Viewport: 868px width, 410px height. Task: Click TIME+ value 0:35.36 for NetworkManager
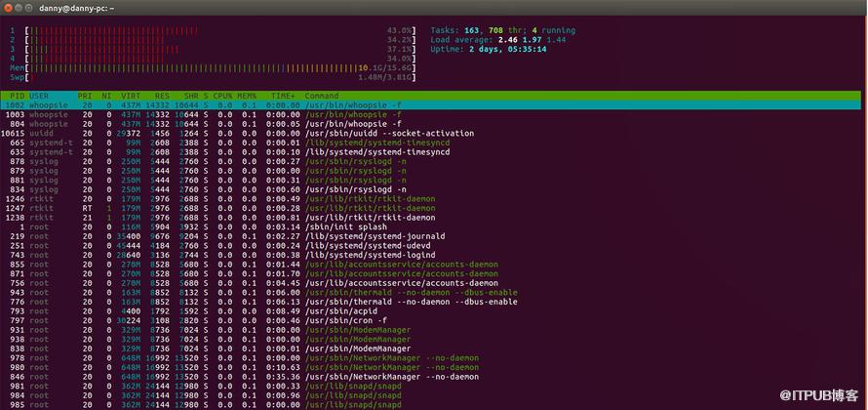click(x=283, y=377)
